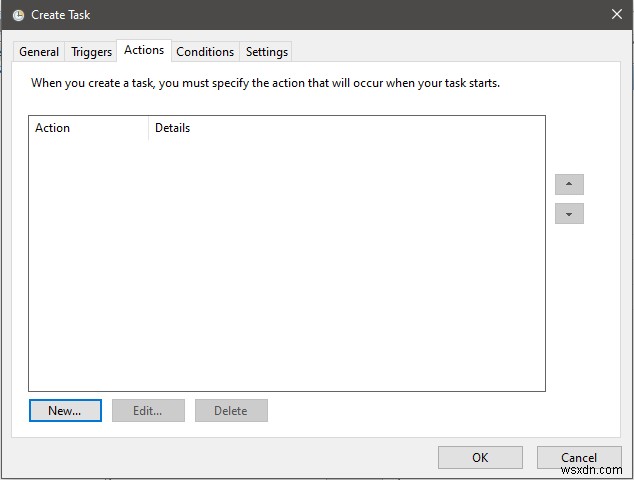The image size is (634, 480).
Task: Select the Actions tab
Action: pyautogui.click(x=144, y=50)
